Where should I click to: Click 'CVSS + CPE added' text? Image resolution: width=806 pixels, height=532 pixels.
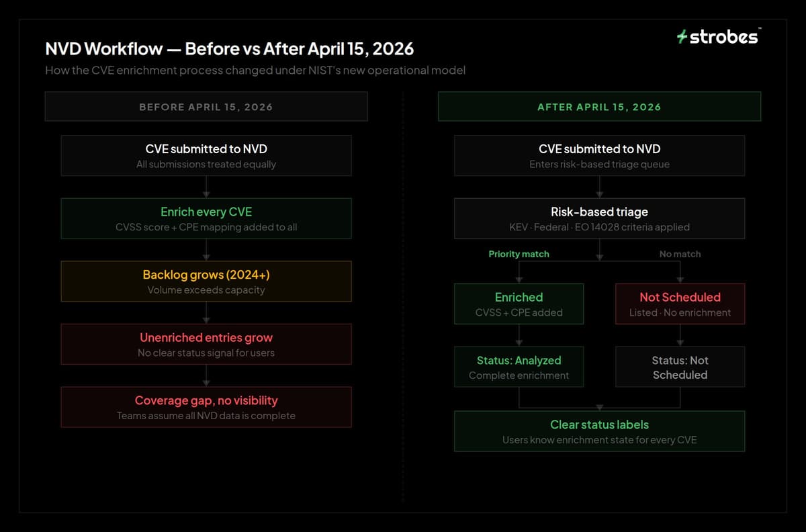tap(519, 312)
